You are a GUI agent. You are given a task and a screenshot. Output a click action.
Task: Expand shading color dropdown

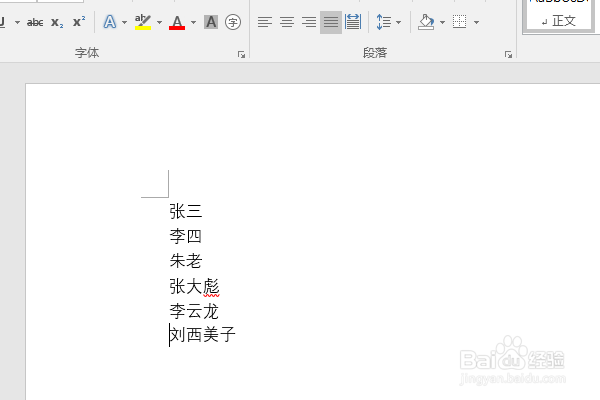pos(442,23)
